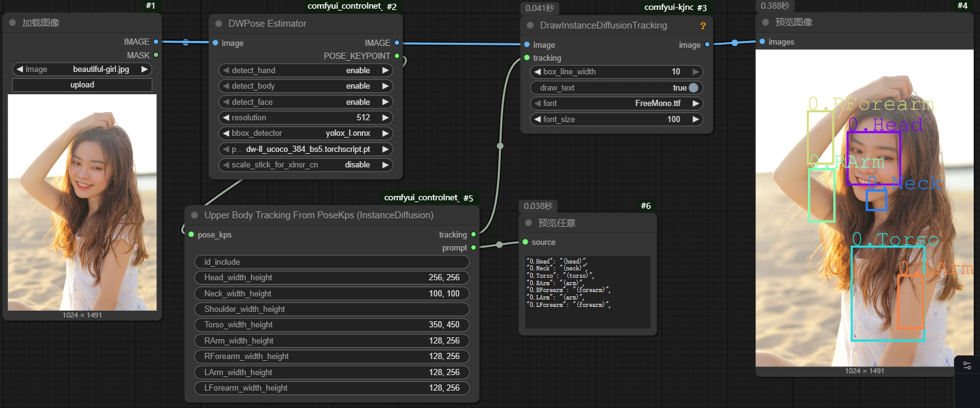
Task: Collapse the DWPose Estimator node via its dot
Action: click(218, 24)
